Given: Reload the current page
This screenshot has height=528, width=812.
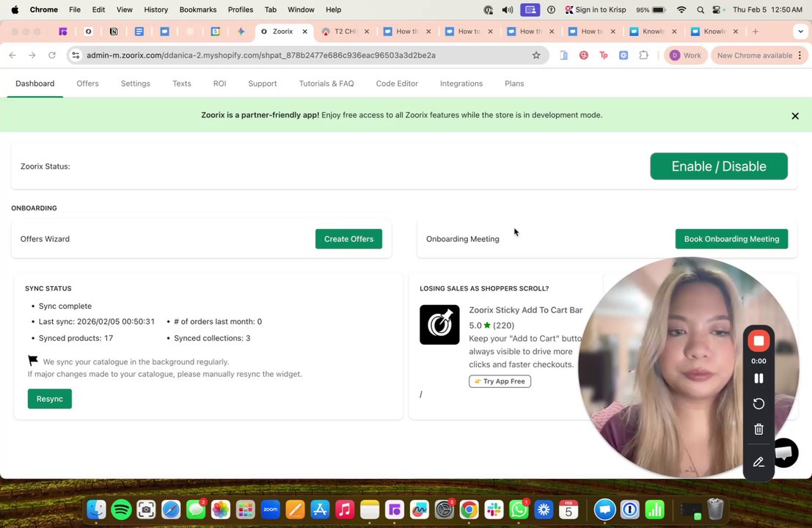Looking at the screenshot, I should [x=52, y=55].
